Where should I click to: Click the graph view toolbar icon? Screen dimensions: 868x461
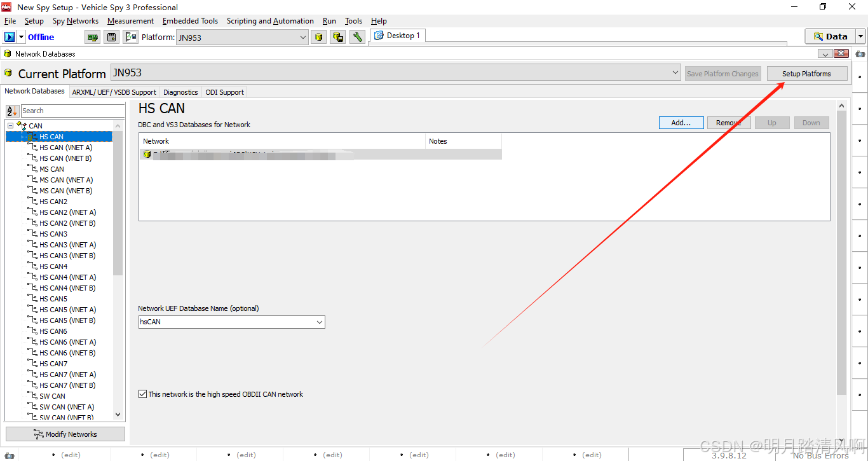click(x=131, y=37)
